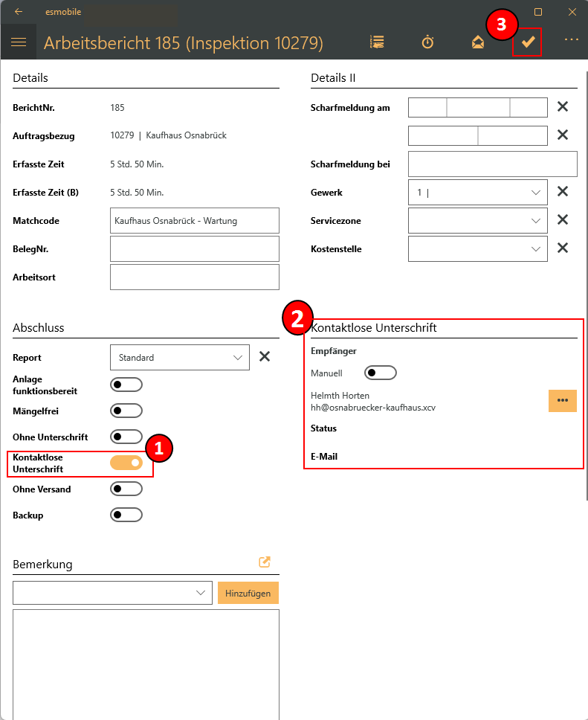Click into the Bemerkung text area
The image size is (588, 720).
tap(146, 664)
